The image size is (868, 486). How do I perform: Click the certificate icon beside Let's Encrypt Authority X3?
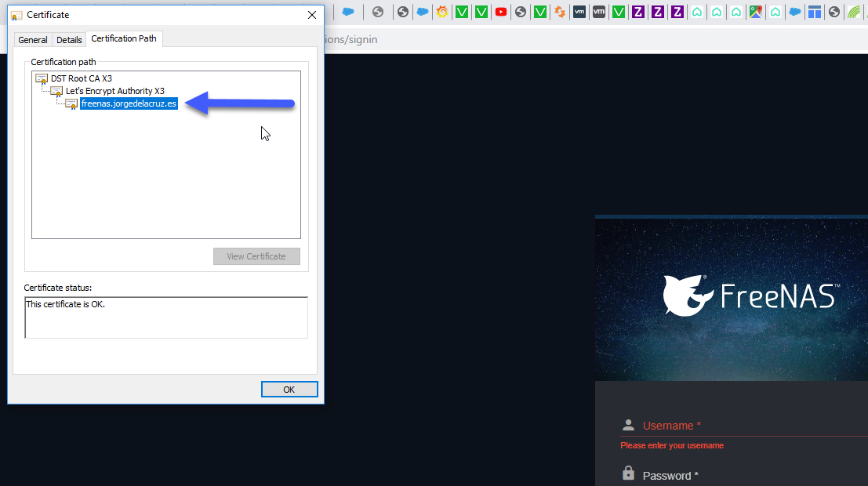[x=56, y=92]
